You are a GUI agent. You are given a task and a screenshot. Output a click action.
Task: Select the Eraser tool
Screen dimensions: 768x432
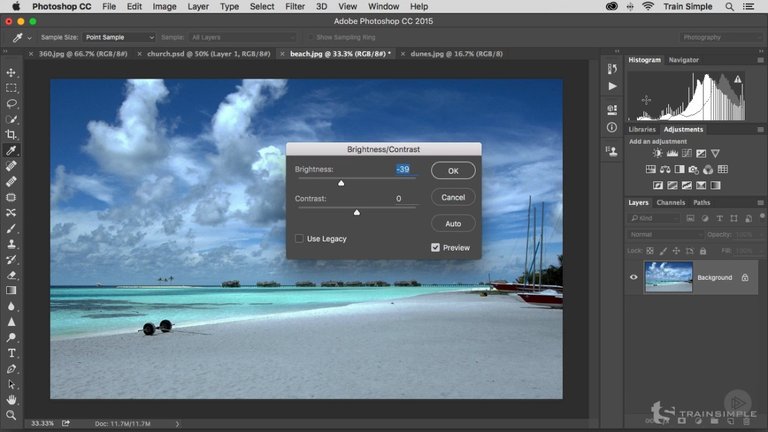point(11,274)
